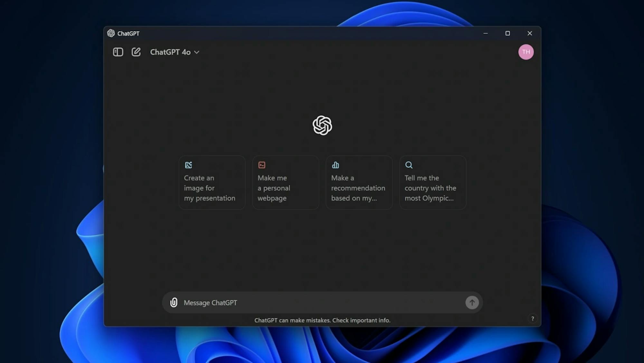
Task: Click the webpage creation suggestion icon
Action: (x=261, y=165)
